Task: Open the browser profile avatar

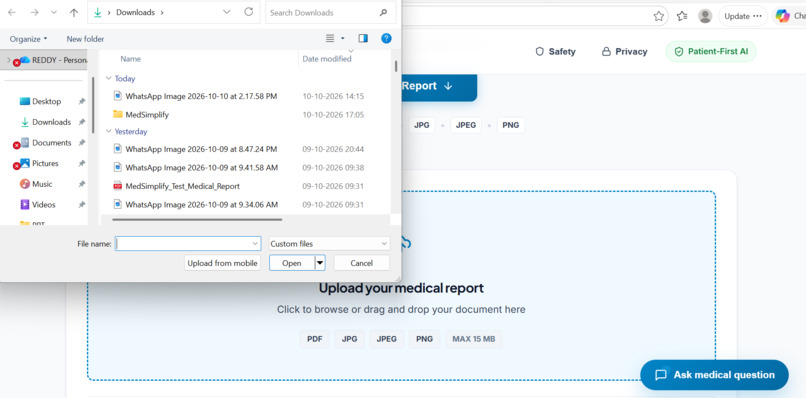Action: pyautogui.click(x=705, y=16)
